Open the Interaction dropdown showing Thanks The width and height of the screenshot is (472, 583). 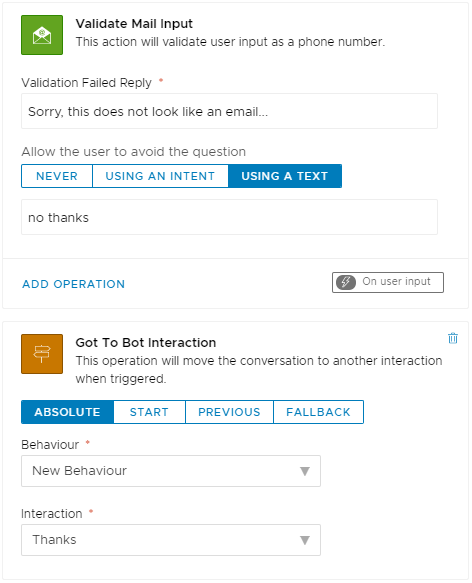(x=171, y=540)
